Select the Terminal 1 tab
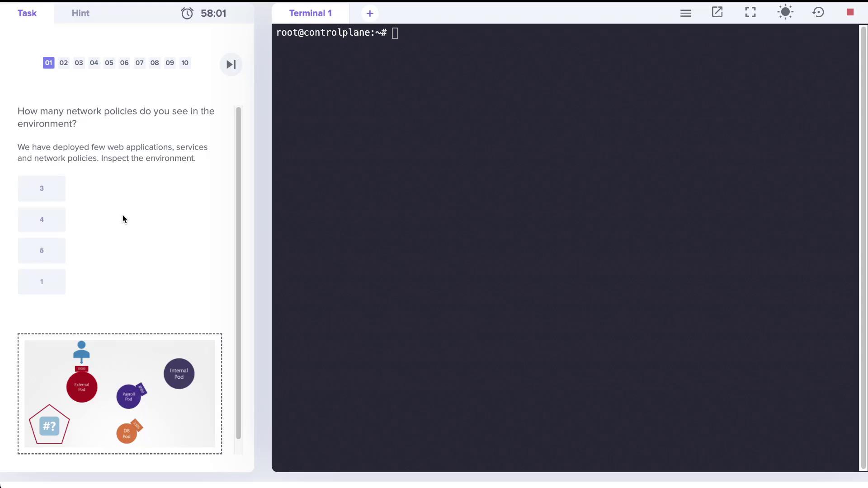 [311, 13]
